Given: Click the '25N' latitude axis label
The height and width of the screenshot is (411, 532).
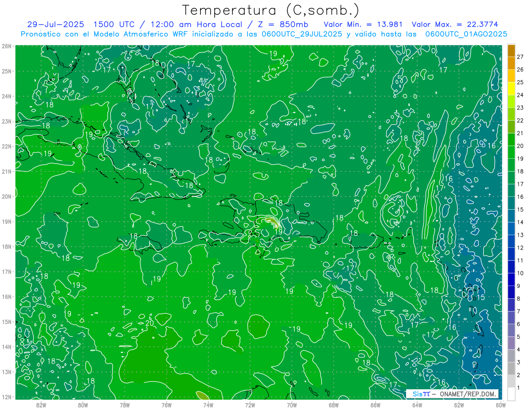Looking at the screenshot, I should pos(6,71).
